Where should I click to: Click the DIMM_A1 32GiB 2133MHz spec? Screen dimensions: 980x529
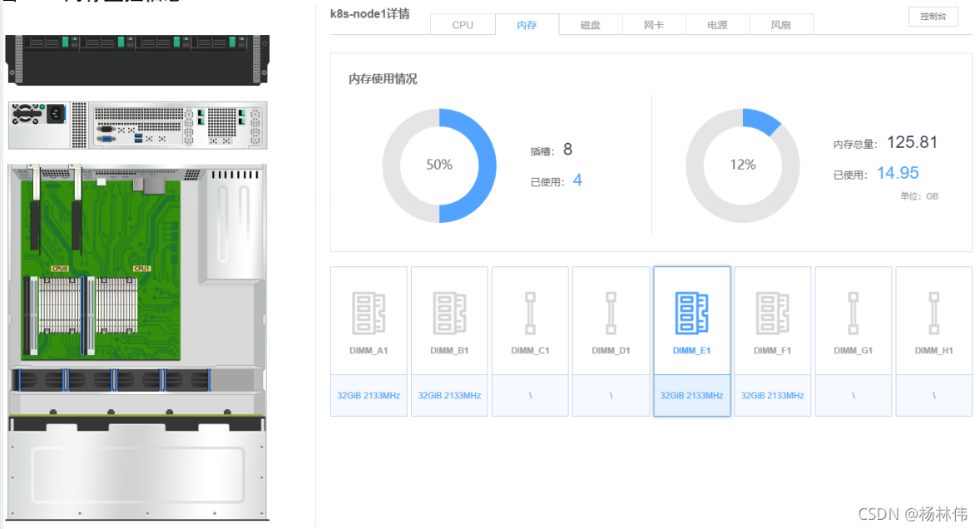pyautogui.click(x=369, y=395)
